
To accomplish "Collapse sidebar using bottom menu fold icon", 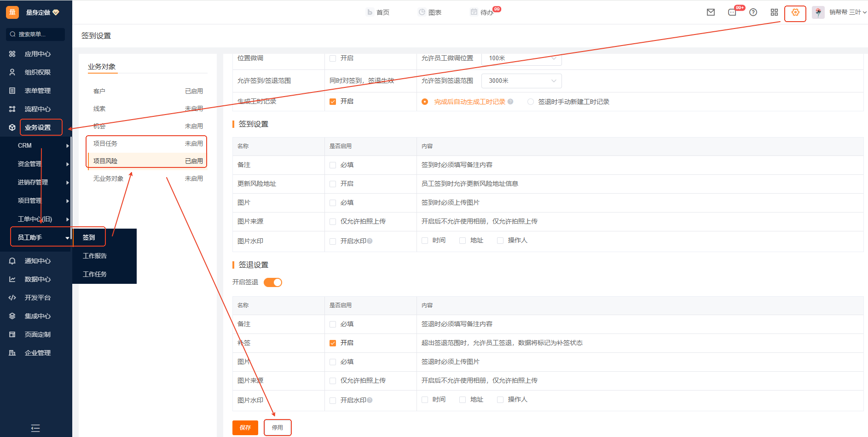I will (35, 428).
